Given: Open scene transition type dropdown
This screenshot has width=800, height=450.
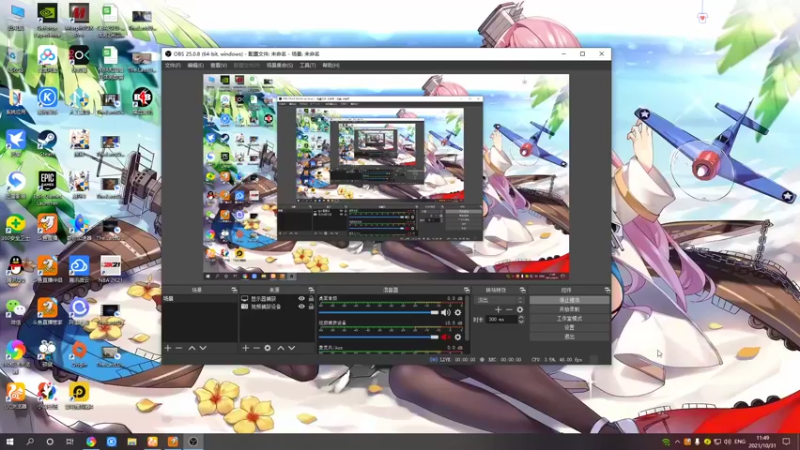Looking at the screenshot, I should pos(499,300).
